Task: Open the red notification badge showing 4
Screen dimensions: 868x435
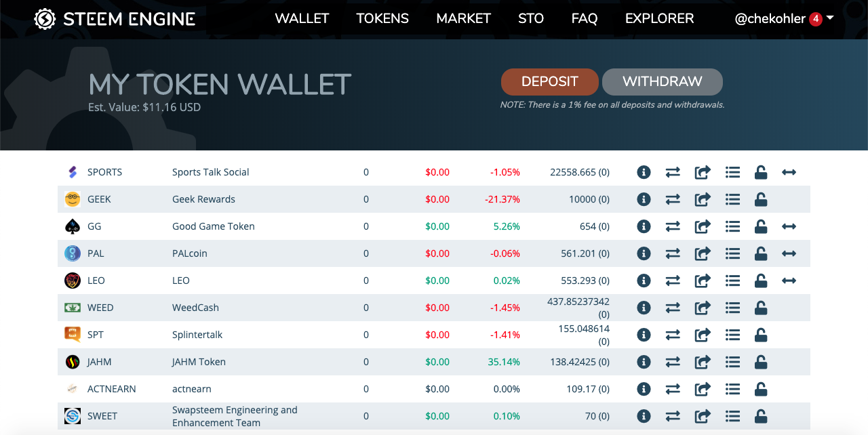Action: coord(816,19)
